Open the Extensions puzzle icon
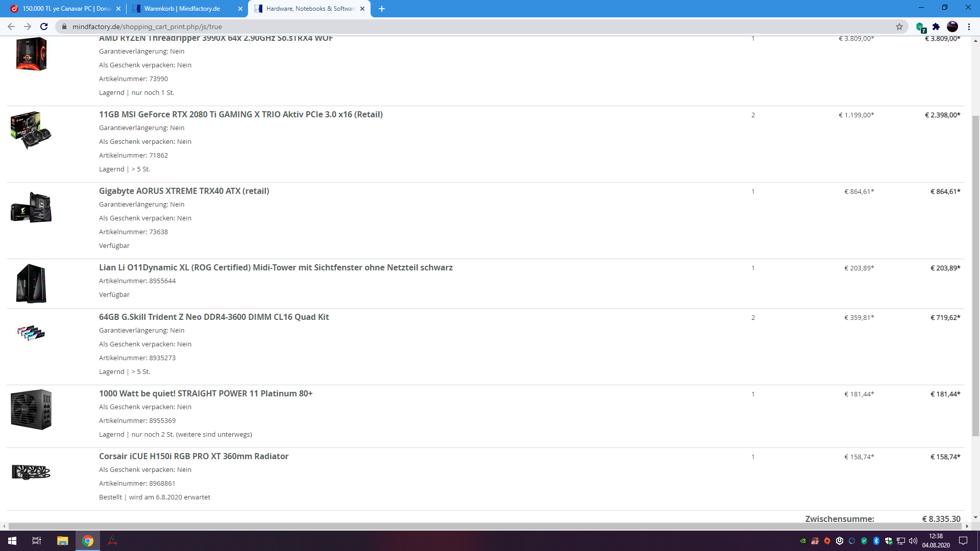Image resolution: width=980 pixels, height=551 pixels. pyautogui.click(x=936, y=27)
